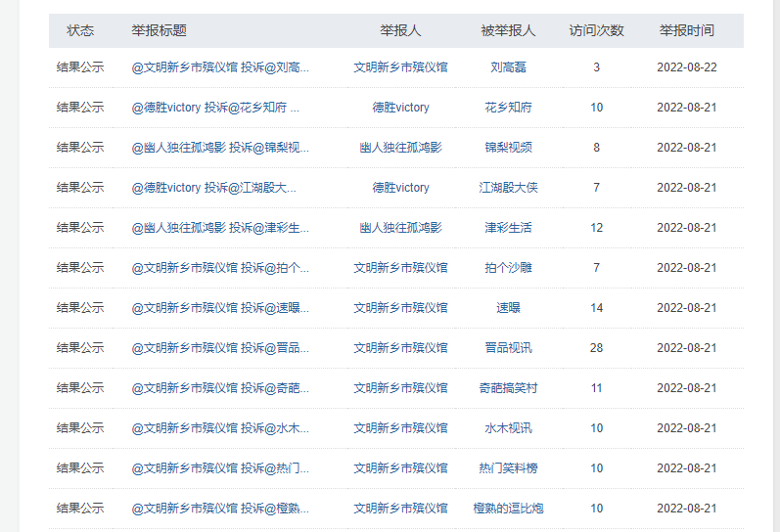View reported account 江湖殷大侠
This screenshot has height=532, width=780.
[x=508, y=188]
